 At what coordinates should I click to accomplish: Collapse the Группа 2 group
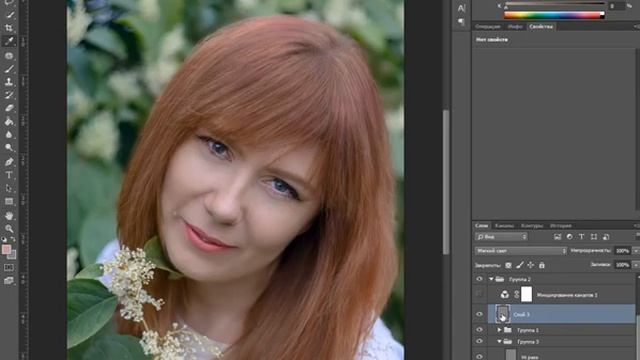click(x=491, y=279)
